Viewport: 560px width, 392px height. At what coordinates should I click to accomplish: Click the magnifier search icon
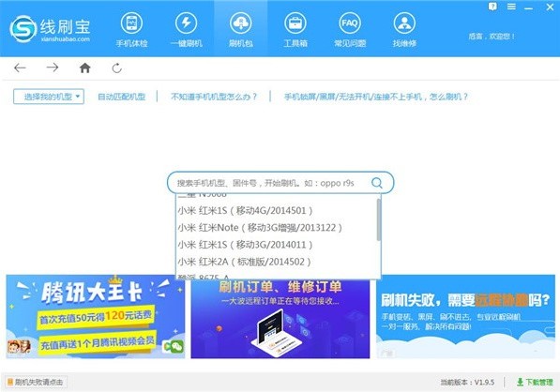tap(377, 183)
